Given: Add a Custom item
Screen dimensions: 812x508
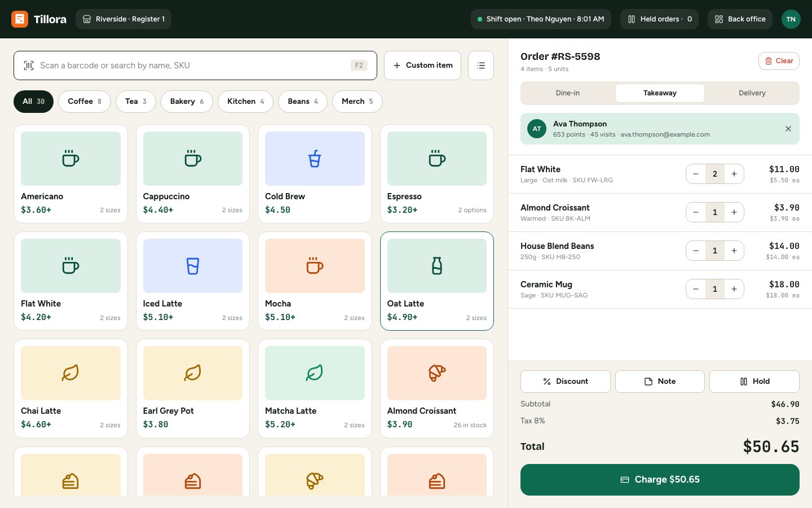Looking at the screenshot, I should click(422, 65).
